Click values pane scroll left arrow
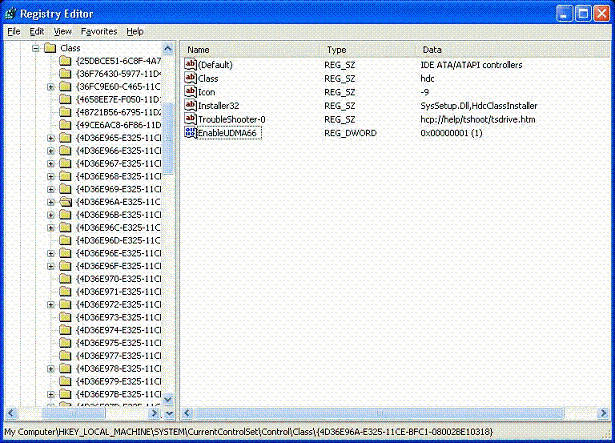 [187, 413]
